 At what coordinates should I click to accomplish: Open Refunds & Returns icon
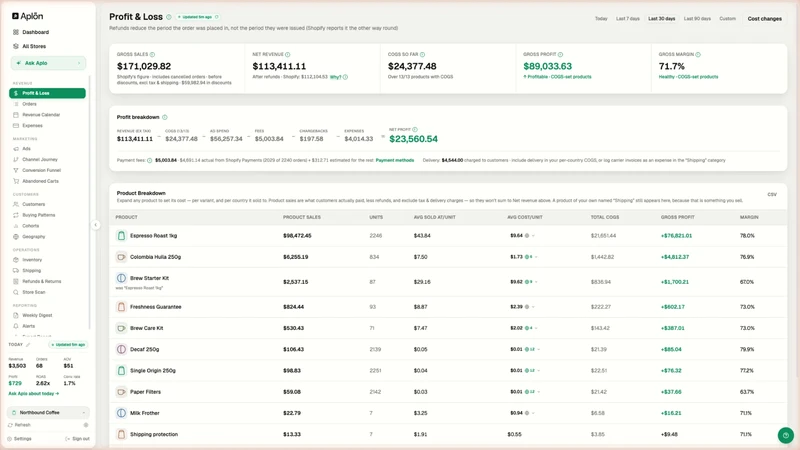16,282
